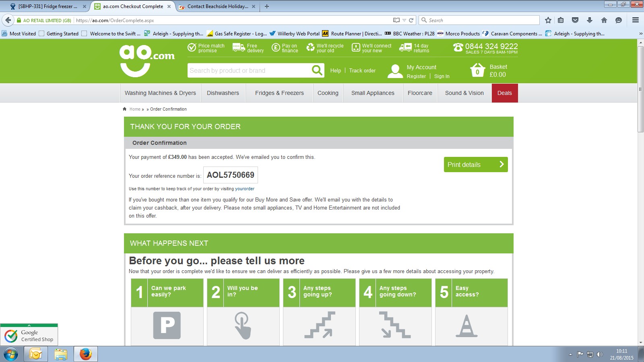Click the traffic cone Easy access icon

coord(466,325)
